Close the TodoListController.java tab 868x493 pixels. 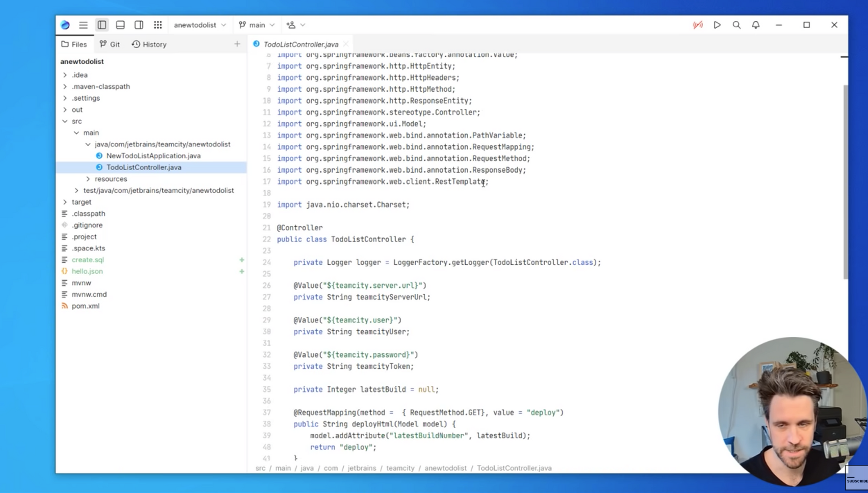coord(346,44)
